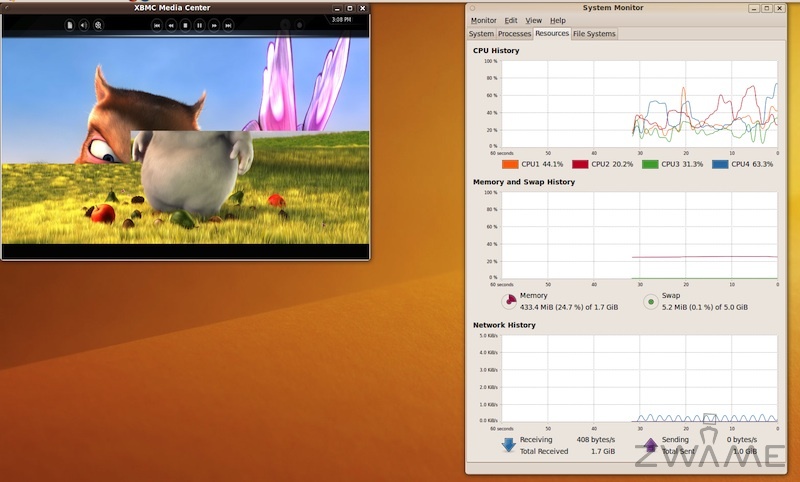Click the 3:08 PM clock in XBMC

tap(341, 20)
